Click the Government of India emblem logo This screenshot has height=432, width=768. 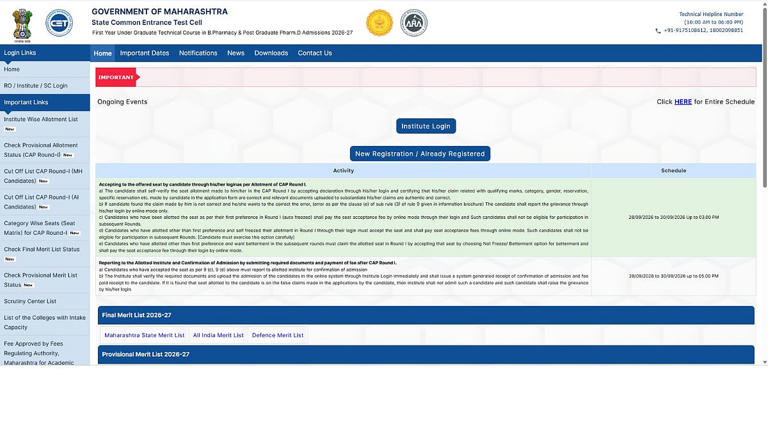click(x=23, y=24)
